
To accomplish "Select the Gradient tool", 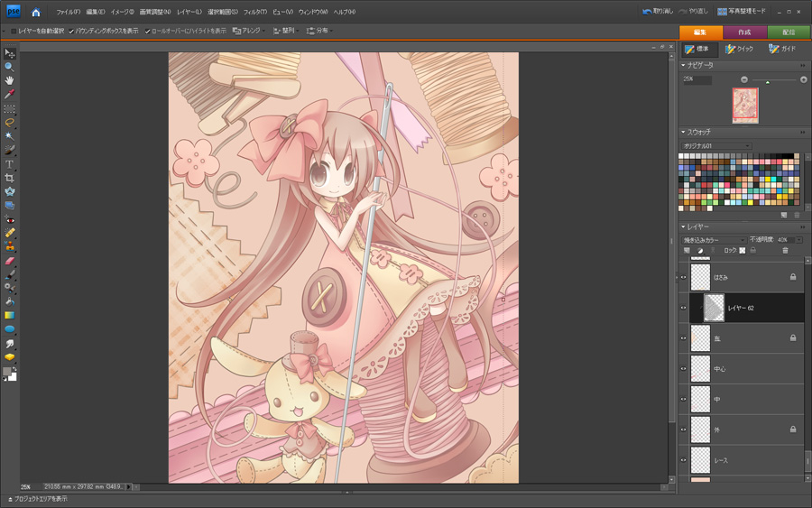I will click(9, 316).
